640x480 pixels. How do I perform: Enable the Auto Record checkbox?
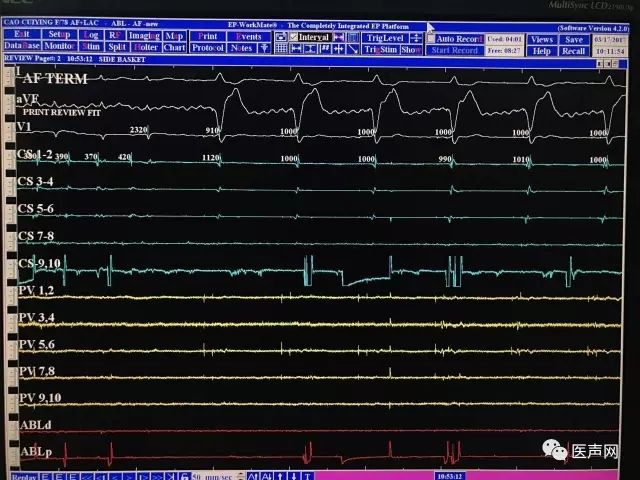(431, 38)
